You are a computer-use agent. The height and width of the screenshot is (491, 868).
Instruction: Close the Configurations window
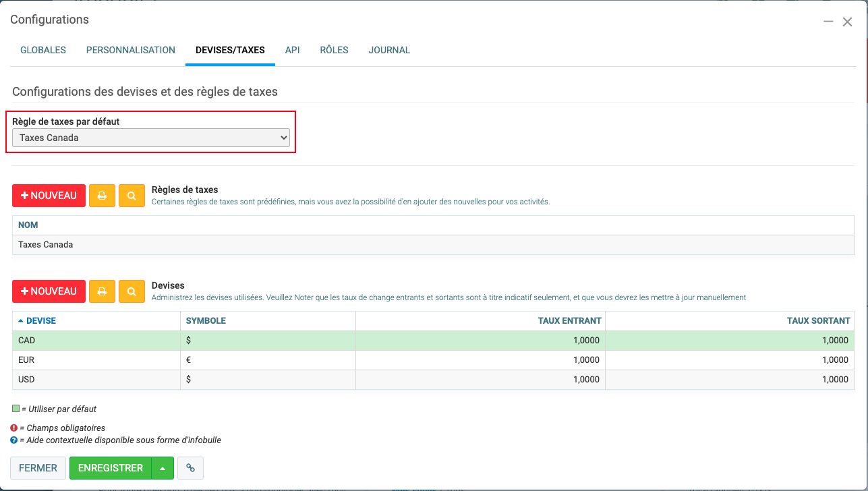pos(848,22)
